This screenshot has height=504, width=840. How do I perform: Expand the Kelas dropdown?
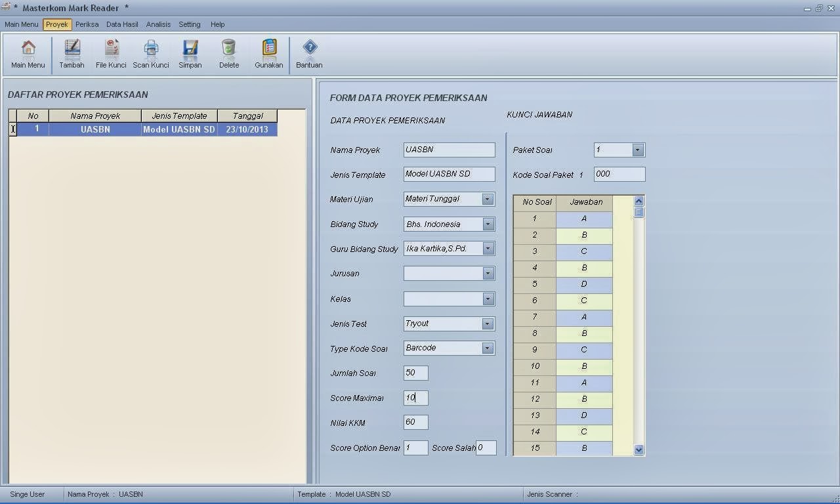tap(488, 299)
